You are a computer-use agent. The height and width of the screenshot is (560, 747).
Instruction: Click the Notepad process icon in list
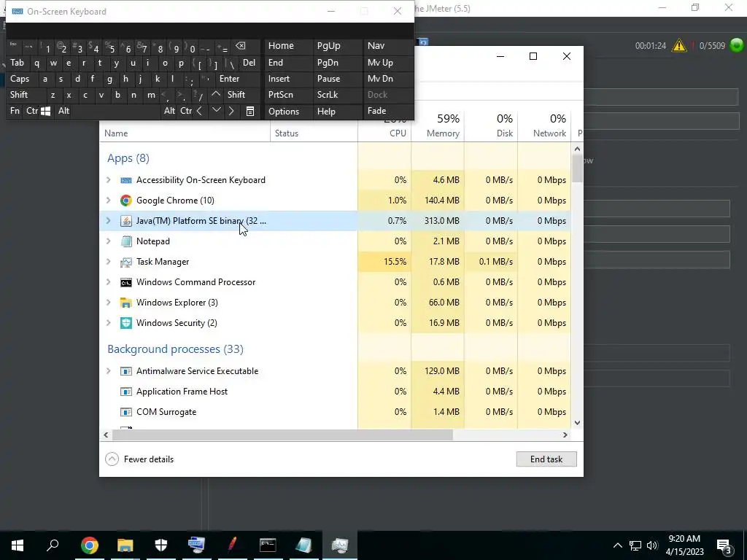coord(125,241)
